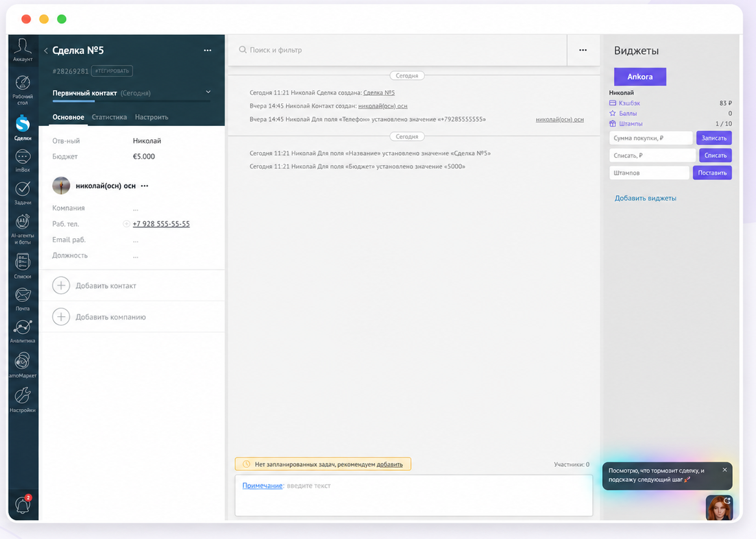Open three-dot menu beside search bar
Image resolution: width=756 pixels, height=539 pixels.
(x=583, y=50)
